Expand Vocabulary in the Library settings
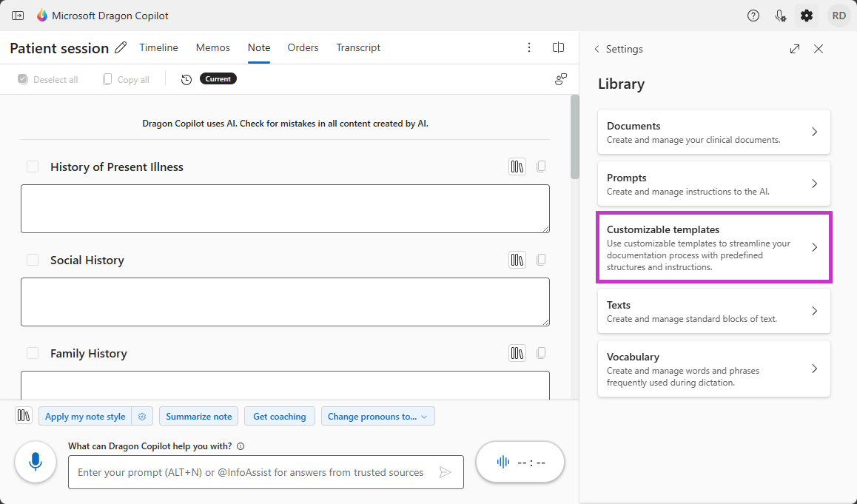This screenshot has width=857, height=504. tap(713, 369)
